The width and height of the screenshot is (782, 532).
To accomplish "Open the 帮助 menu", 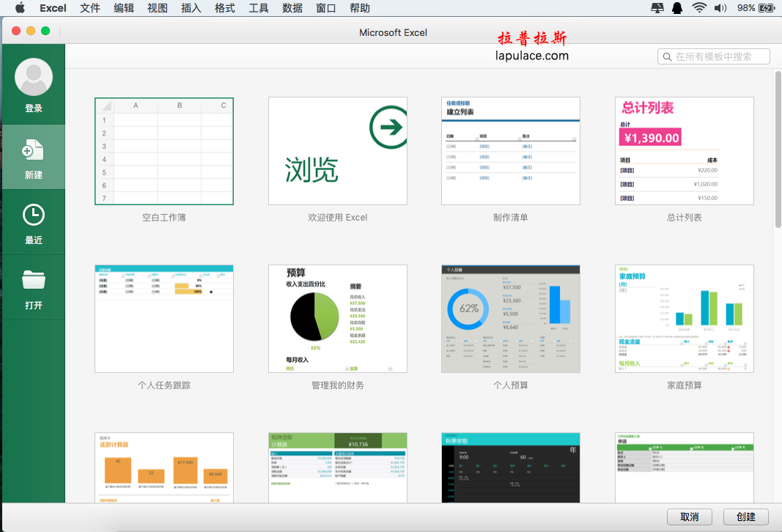I will 360,8.
